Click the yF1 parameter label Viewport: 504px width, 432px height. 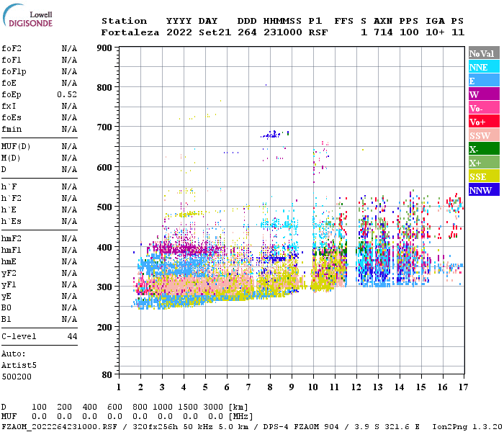point(9,285)
